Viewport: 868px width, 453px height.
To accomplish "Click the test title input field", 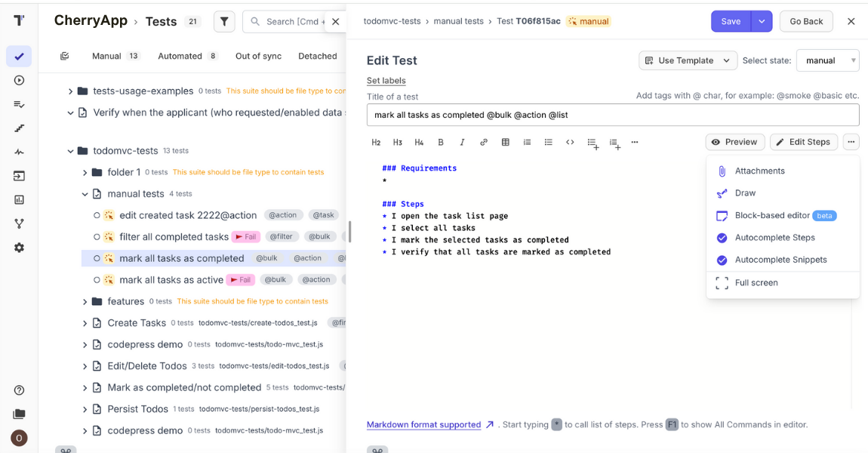I will pyautogui.click(x=612, y=115).
